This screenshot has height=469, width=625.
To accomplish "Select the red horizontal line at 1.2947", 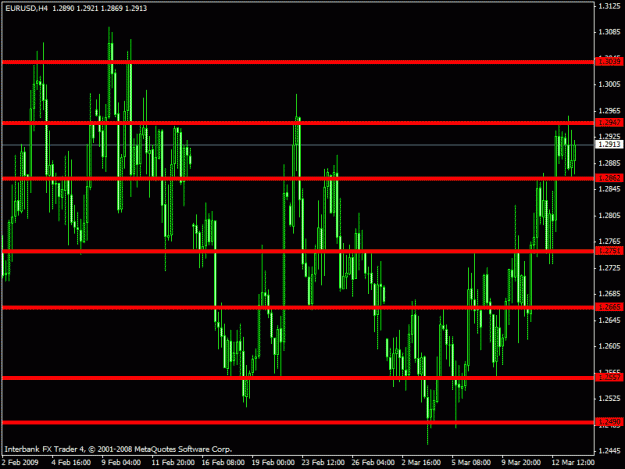I will point(298,123).
